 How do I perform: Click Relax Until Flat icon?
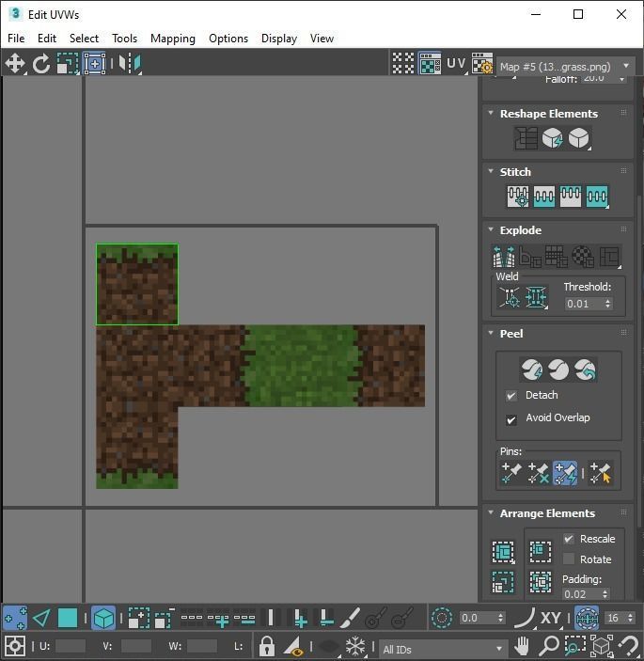click(x=552, y=138)
